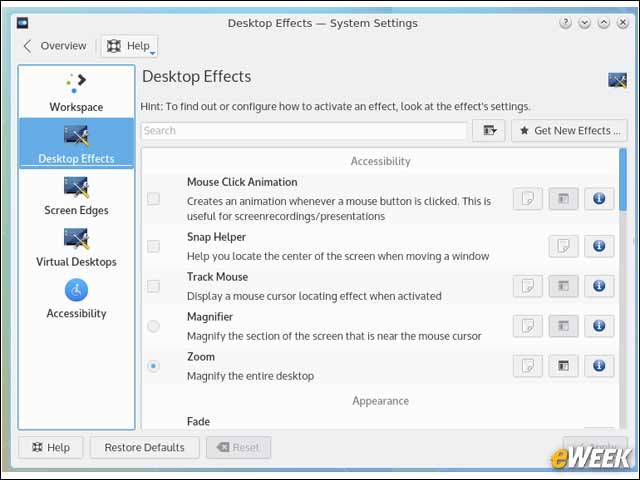Minimize the System Settings window

point(584,22)
